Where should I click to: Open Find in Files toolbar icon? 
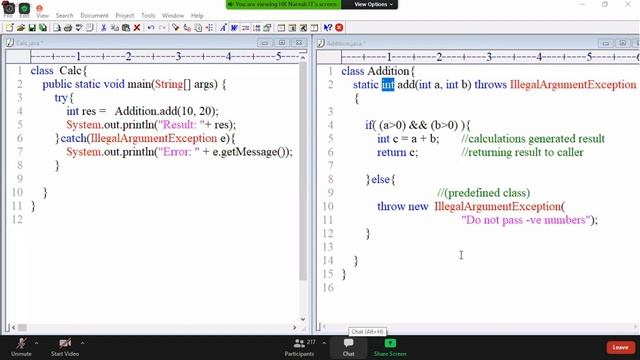(x=198, y=28)
